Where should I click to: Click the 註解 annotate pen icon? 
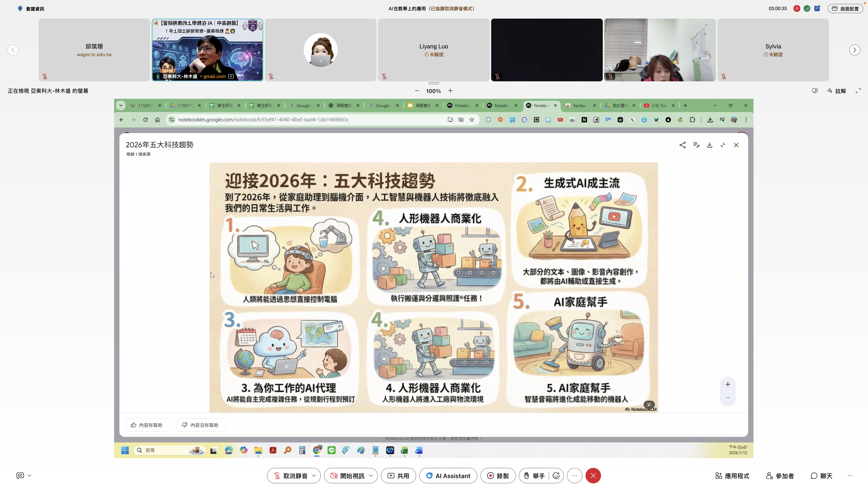pyautogui.click(x=830, y=91)
